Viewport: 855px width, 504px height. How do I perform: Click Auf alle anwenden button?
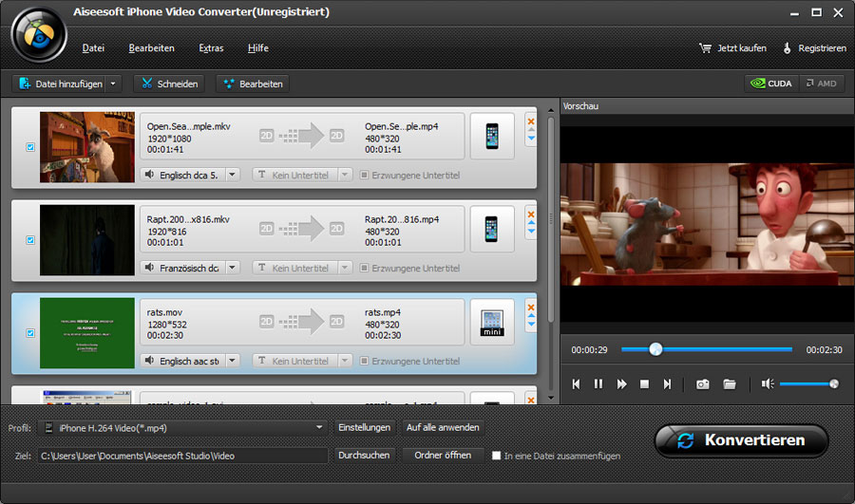click(x=443, y=428)
